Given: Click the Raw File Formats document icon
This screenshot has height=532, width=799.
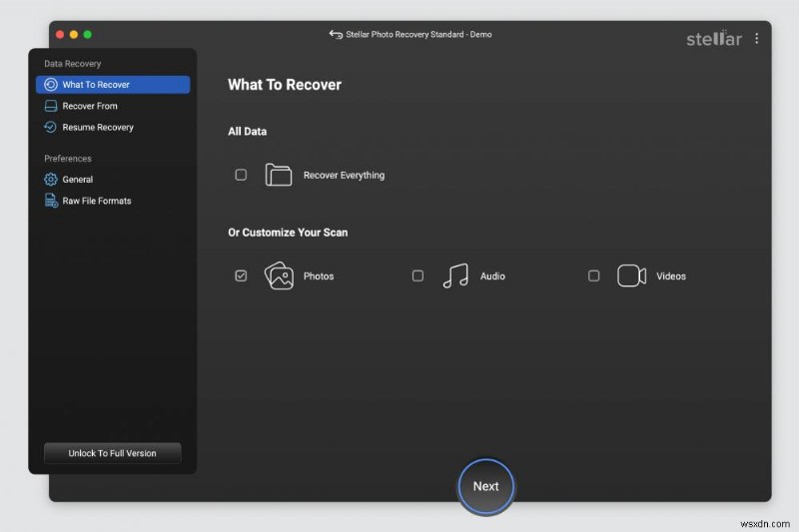Looking at the screenshot, I should [51, 201].
